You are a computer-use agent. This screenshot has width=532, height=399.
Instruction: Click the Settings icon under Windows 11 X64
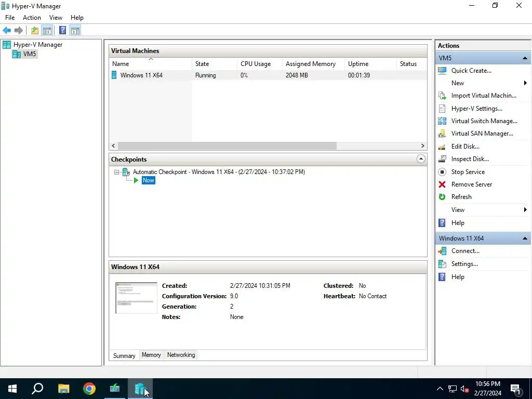click(442, 264)
